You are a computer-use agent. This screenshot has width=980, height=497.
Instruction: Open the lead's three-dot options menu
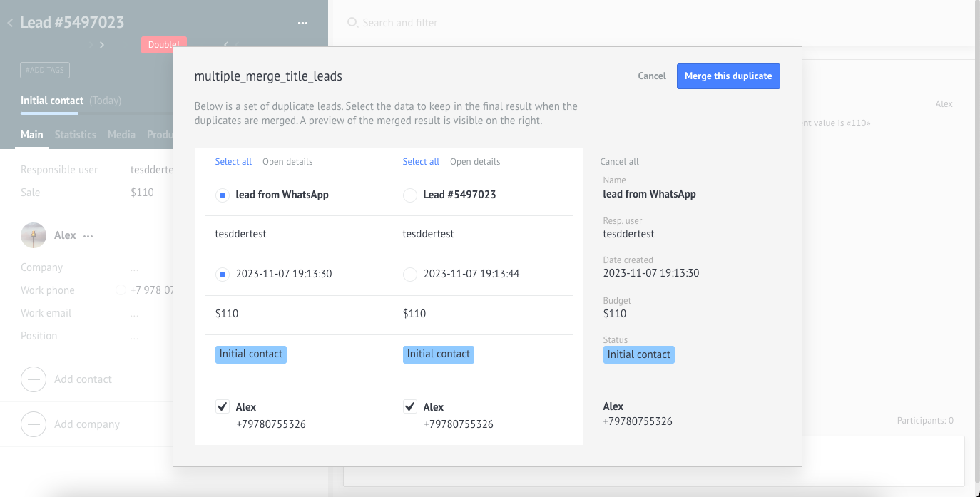[302, 23]
